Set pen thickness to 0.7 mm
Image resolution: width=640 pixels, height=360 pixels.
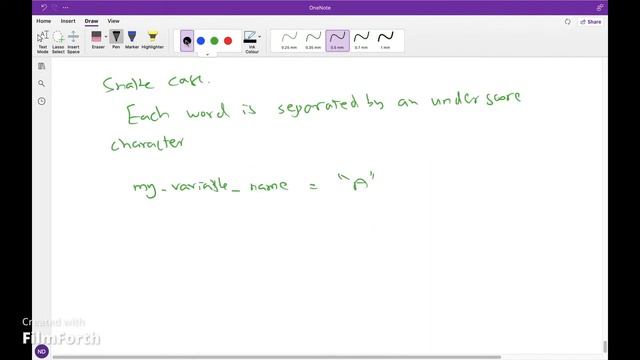tap(361, 41)
